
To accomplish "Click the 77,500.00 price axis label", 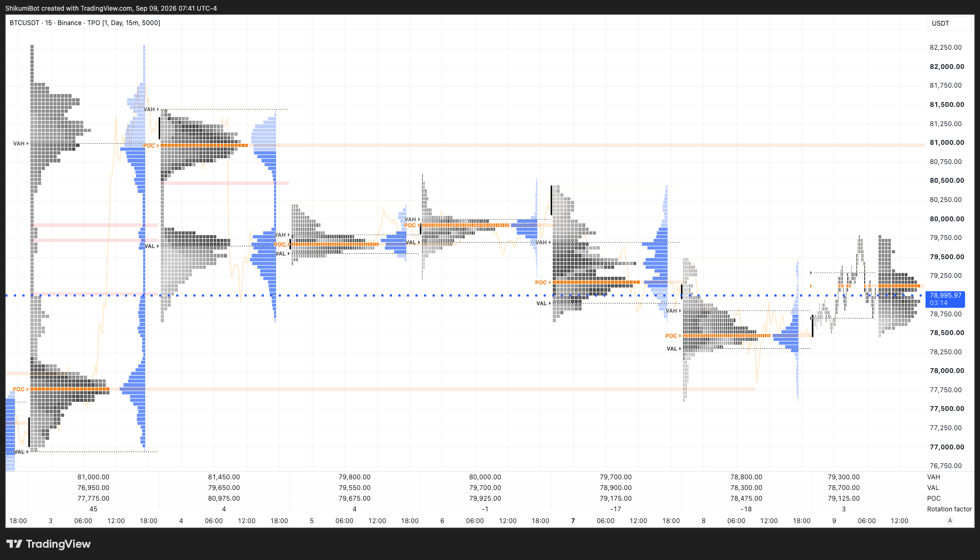I will (947, 409).
